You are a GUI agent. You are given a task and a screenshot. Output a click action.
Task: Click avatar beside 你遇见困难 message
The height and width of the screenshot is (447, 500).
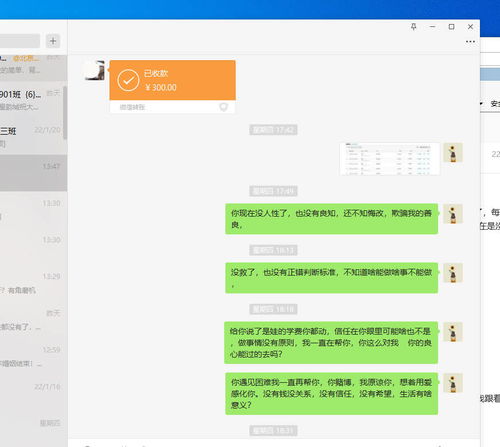pyautogui.click(x=453, y=383)
